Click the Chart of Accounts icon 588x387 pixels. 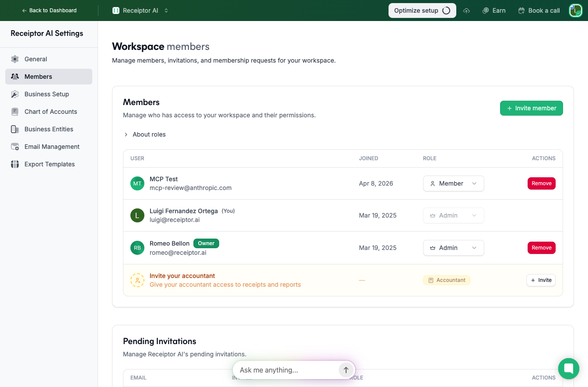point(15,112)
